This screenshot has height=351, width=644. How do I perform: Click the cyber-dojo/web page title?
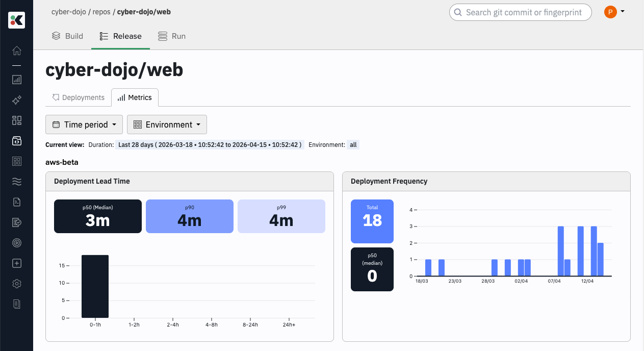point(114,70)
